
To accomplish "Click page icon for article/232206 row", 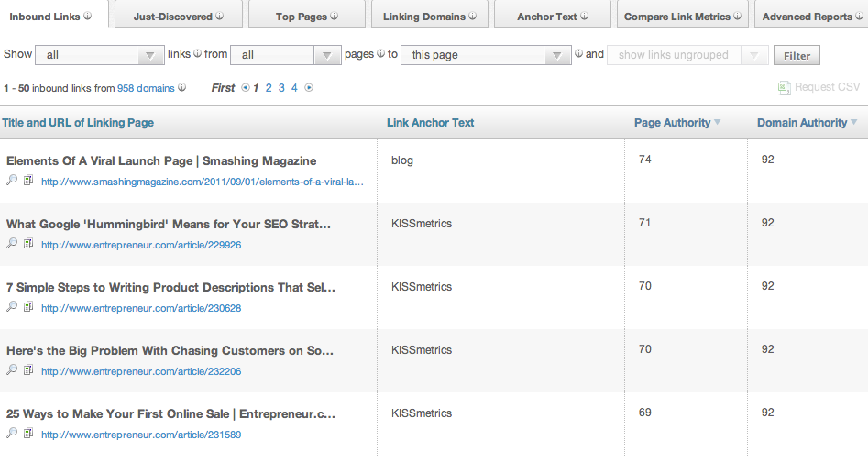I will coord(28,369).
